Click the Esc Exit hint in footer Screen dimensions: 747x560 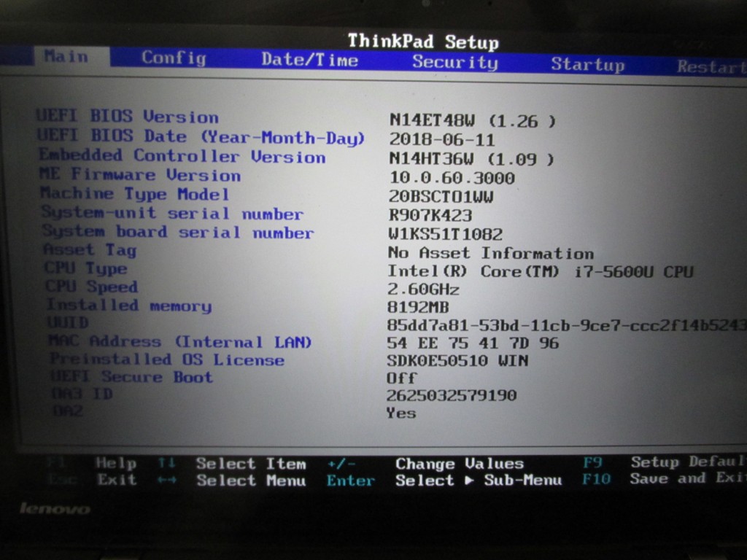coord(93,479)
